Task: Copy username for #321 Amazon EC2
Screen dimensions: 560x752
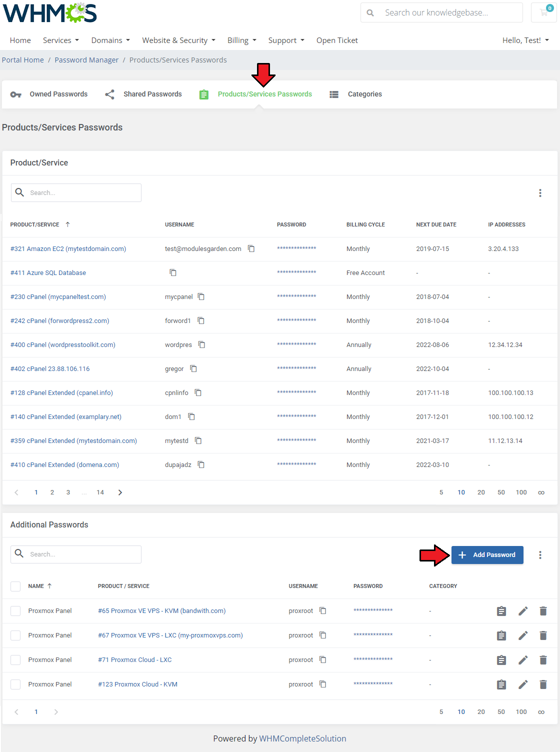Action: point(251,248)
